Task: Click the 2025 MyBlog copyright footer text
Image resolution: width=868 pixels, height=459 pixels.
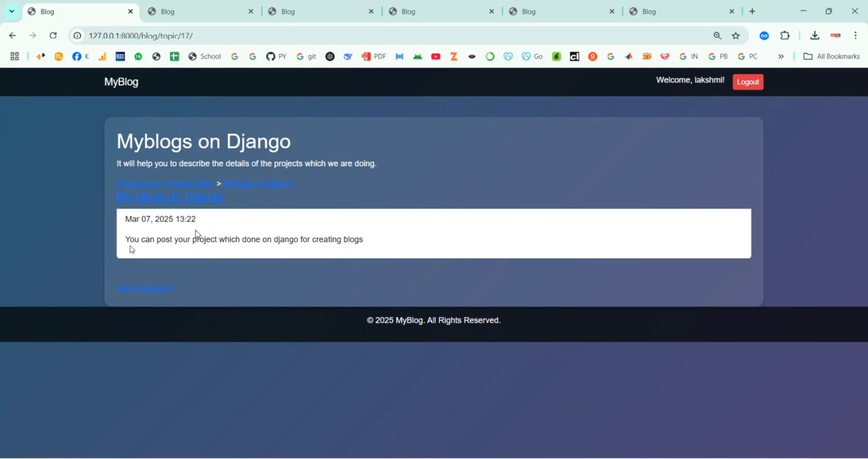Action: pos(433,320)
